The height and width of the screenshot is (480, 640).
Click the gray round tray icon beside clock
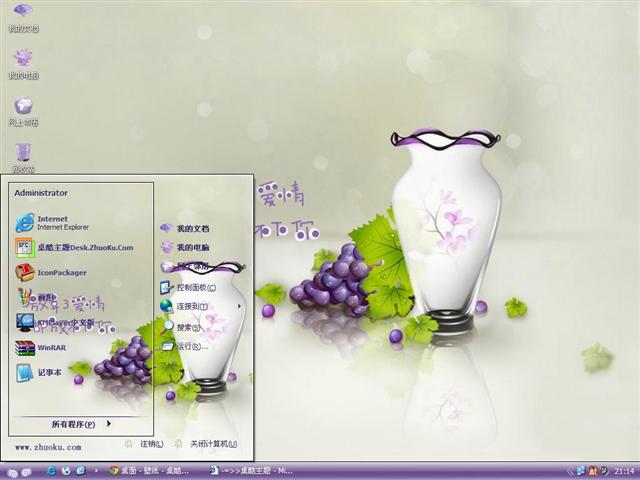604,471
